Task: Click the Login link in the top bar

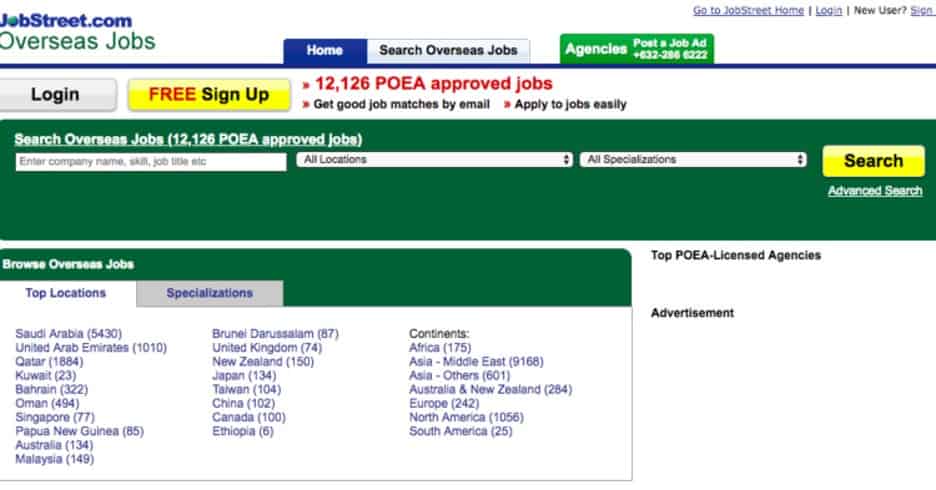Action: pyautogui.click(x=828, y=11)
